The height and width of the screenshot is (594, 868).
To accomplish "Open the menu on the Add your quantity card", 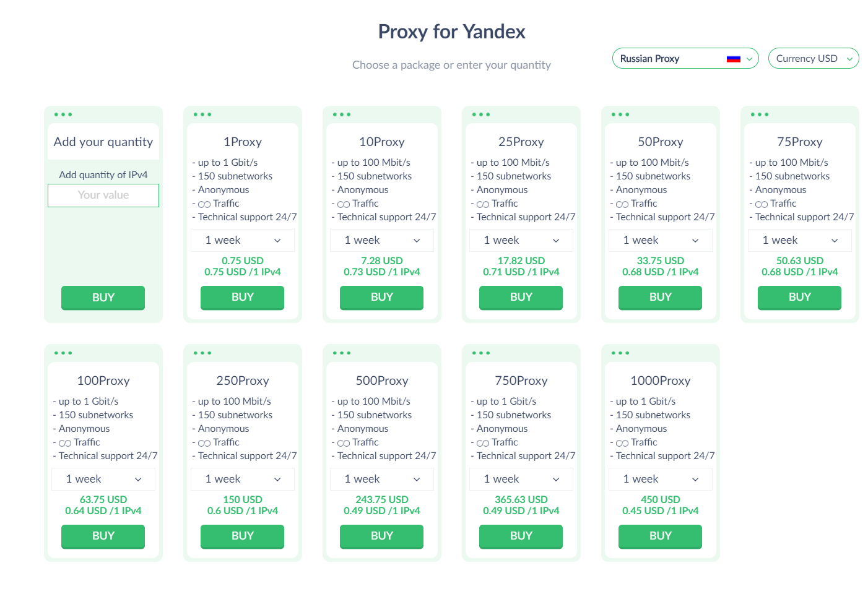I will [x=63, y=114].
